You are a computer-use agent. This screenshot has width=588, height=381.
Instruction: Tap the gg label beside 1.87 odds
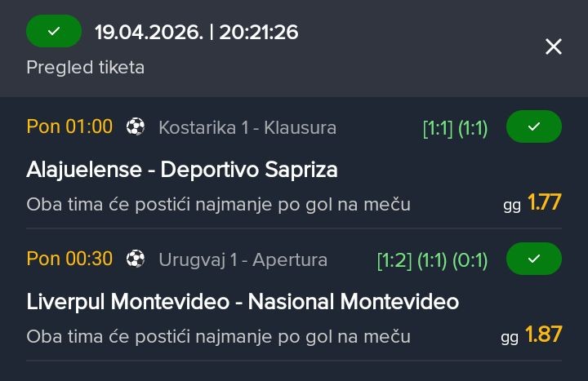[x=510, y=336]
